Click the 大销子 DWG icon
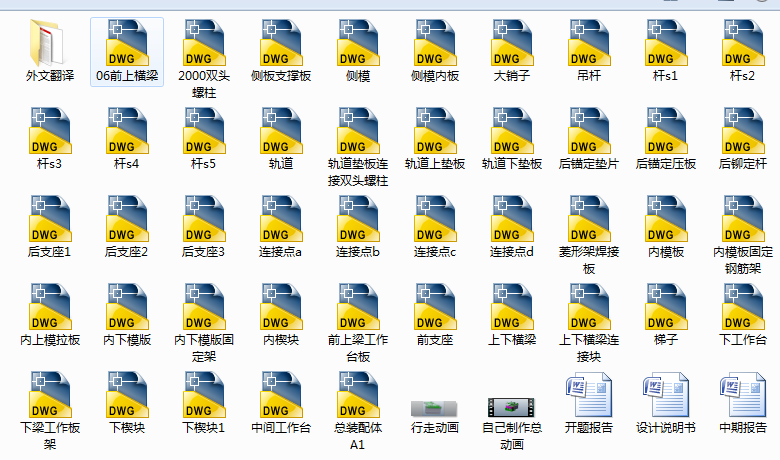Image resolution: width=780 pixels, height=460 pixels. coord(512,43)
